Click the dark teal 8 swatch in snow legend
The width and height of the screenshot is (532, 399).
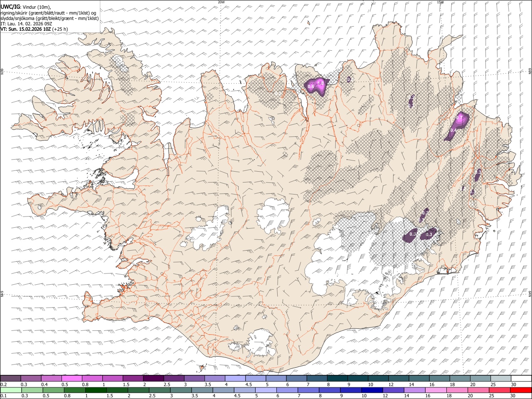point(337,378)
